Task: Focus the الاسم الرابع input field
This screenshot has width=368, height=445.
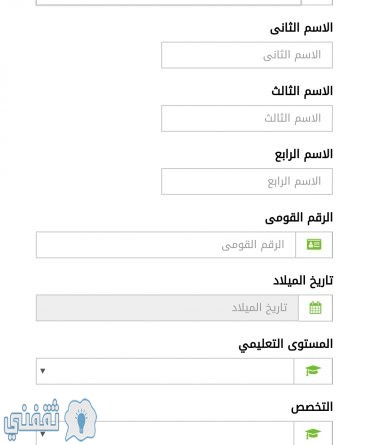Action: (247, 181)
